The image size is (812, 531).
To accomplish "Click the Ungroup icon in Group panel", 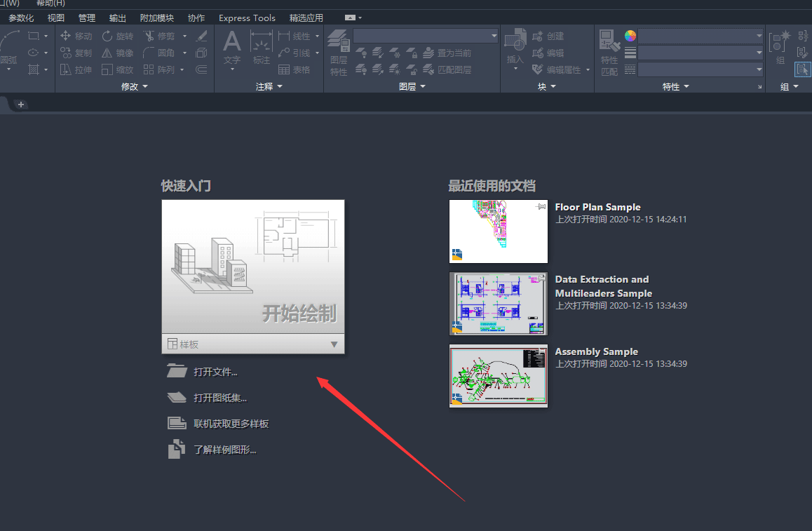I will [x=802, y=36].
